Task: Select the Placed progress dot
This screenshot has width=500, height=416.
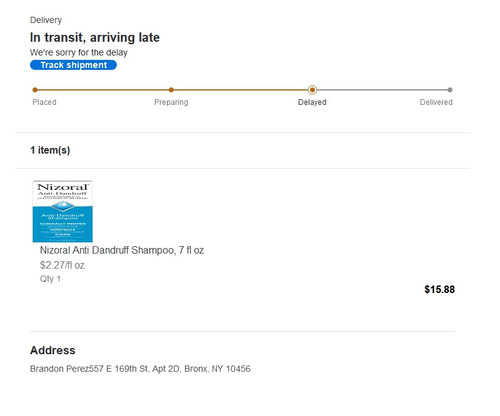Action: (x=35, y=90)
